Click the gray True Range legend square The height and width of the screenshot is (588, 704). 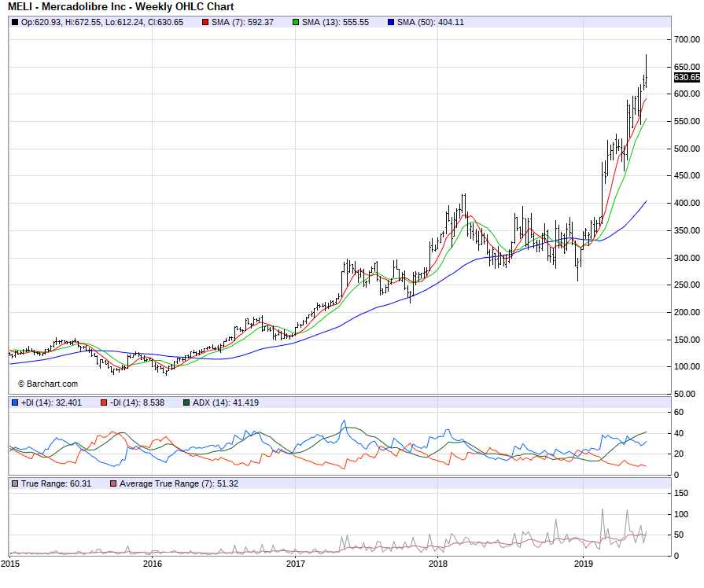(x=15, y=483)
